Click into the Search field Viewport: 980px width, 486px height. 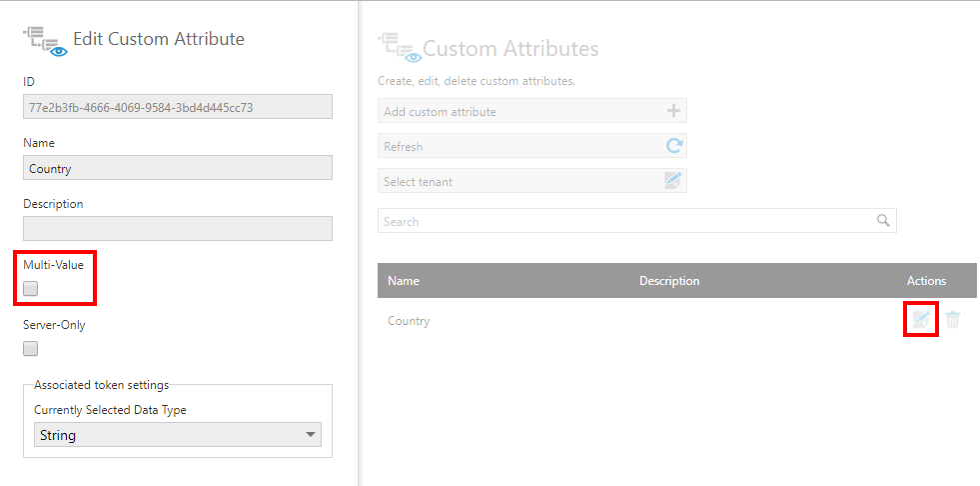coord(637,221)
